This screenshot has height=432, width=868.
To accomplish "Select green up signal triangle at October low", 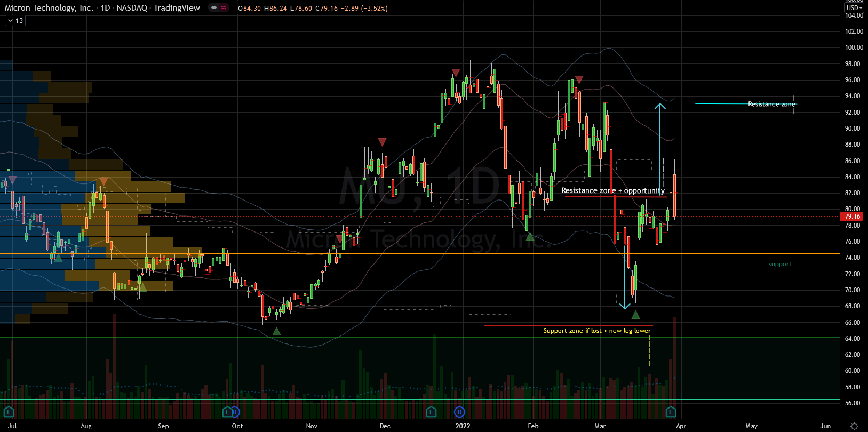I will coord(276,331).
